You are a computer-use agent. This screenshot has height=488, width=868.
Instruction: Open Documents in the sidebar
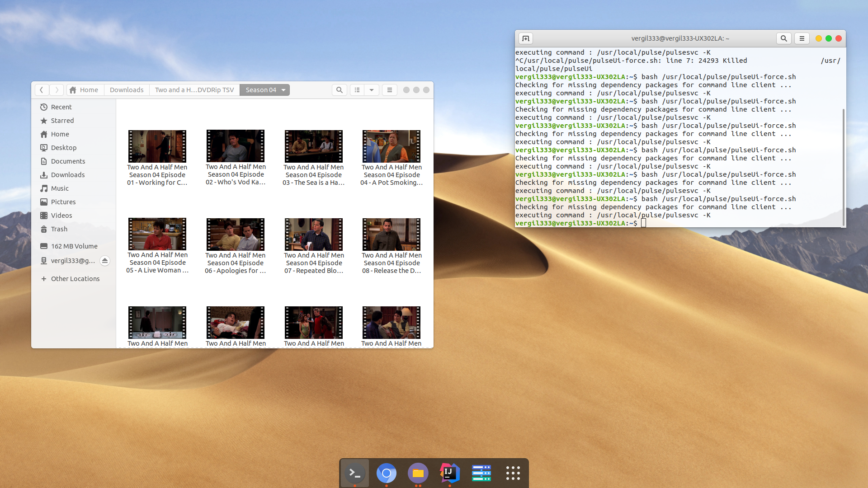coord(74,161)
